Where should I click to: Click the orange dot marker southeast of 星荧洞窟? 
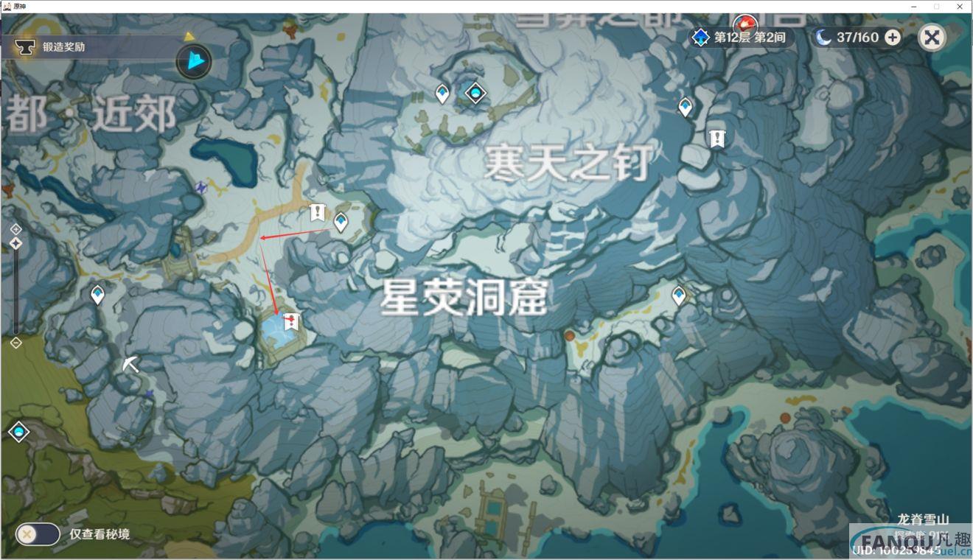pos(569,335)
